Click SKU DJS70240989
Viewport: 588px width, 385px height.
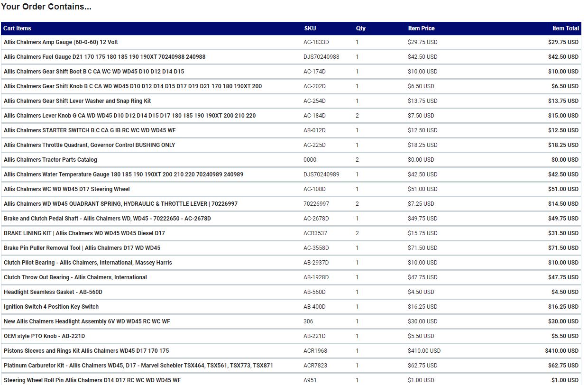tap(322, 174)
